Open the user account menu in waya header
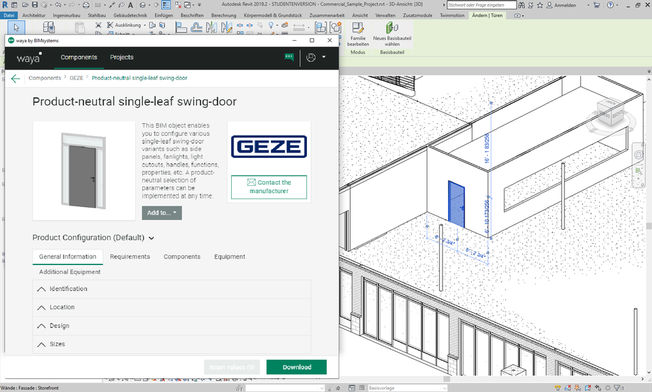Image resolution: width=652 pixels, height=392 pixels. pos(316,57)
